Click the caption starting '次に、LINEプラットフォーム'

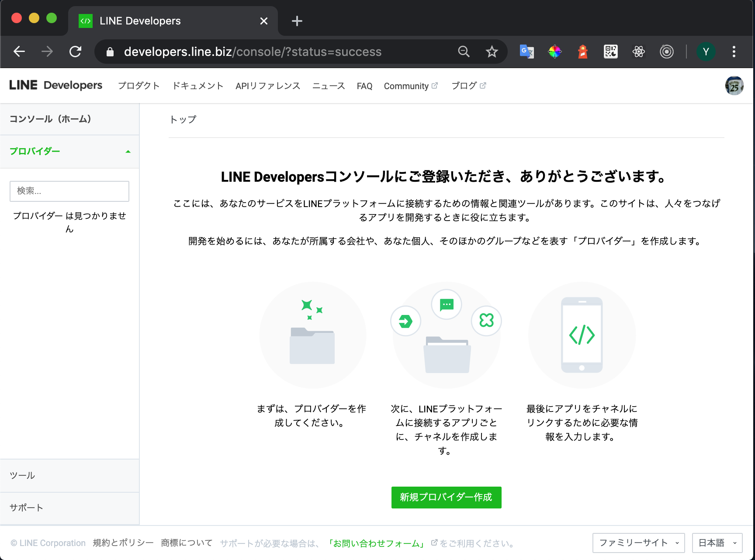(447, 430)
